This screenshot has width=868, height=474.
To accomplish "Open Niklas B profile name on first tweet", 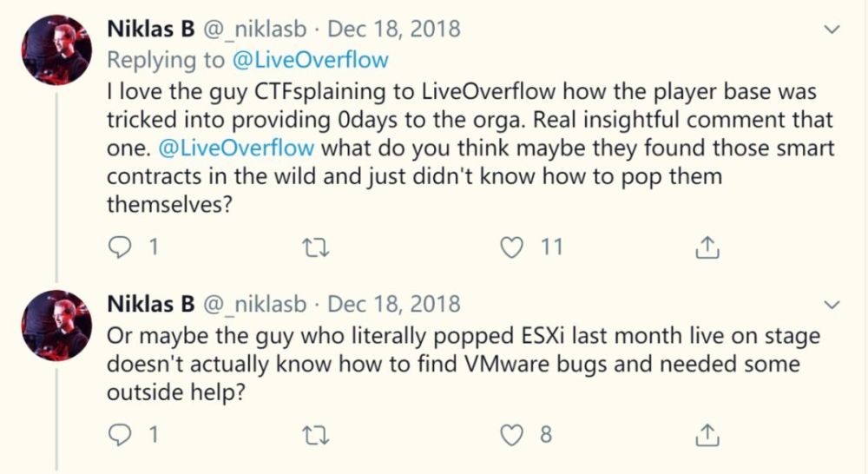I will [150, 29].
